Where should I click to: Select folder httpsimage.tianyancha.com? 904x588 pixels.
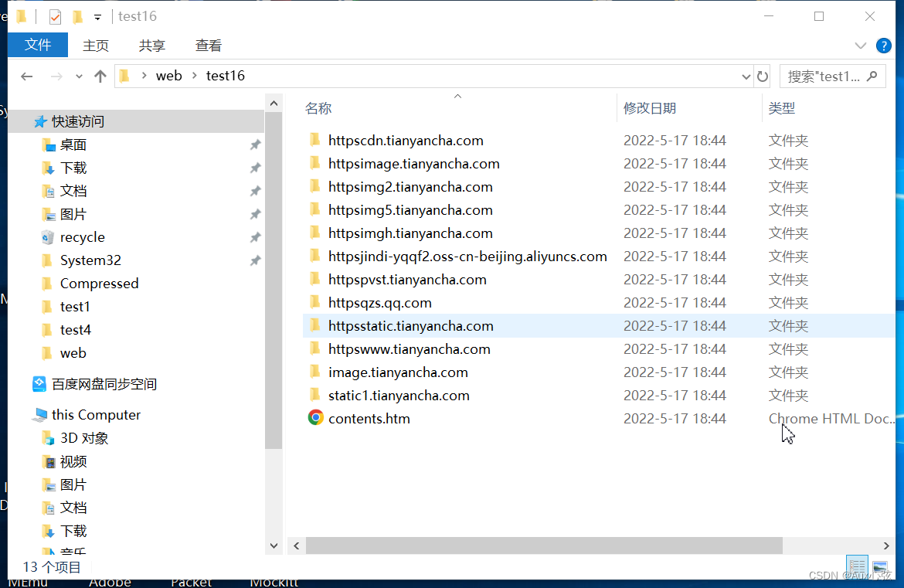click(x=414, y=164)
